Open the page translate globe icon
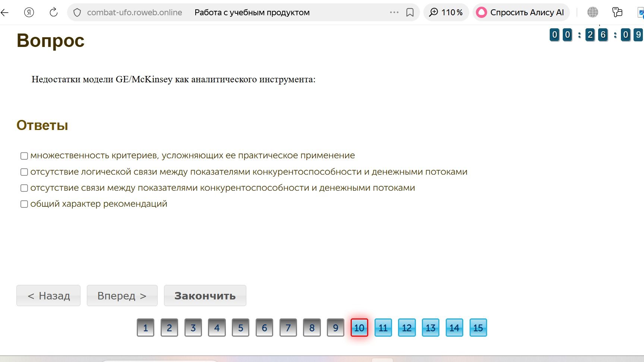The image size is (644, 362). [593, 12]
